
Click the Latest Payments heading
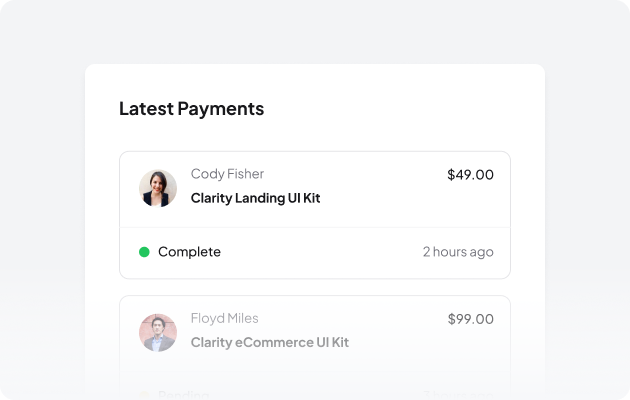pyautogui.click(x=191, y=108)
